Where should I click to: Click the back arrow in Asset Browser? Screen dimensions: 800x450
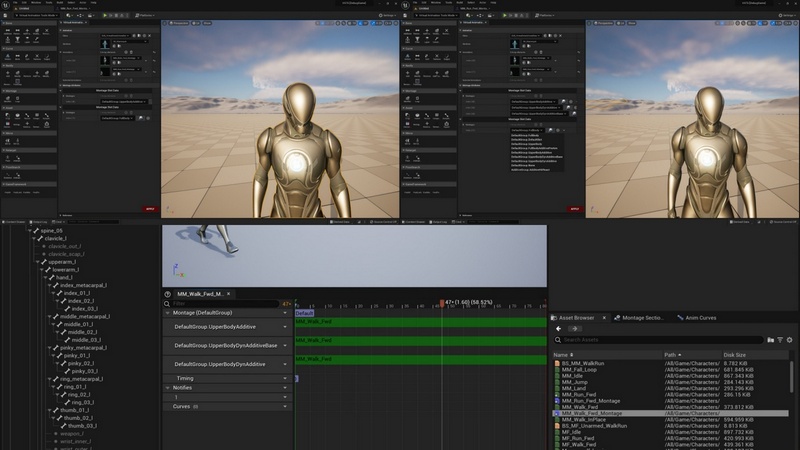[559, 328]
